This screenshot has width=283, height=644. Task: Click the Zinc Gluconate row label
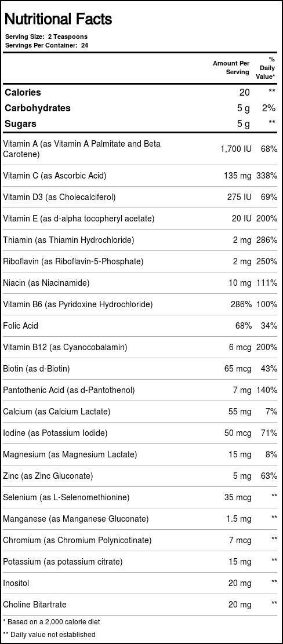tap(48, 475)
